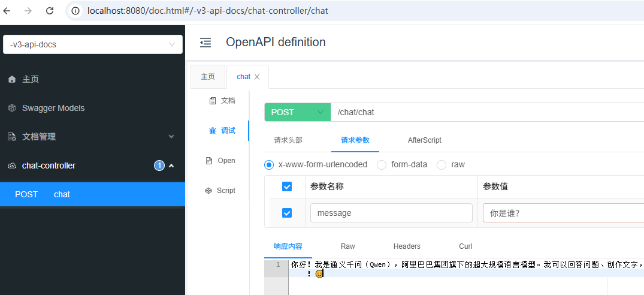Collapse the sidebar with the menu fold icon
Image resolution: width=644 pixels, height=295 pixels.
click(205, 43)
